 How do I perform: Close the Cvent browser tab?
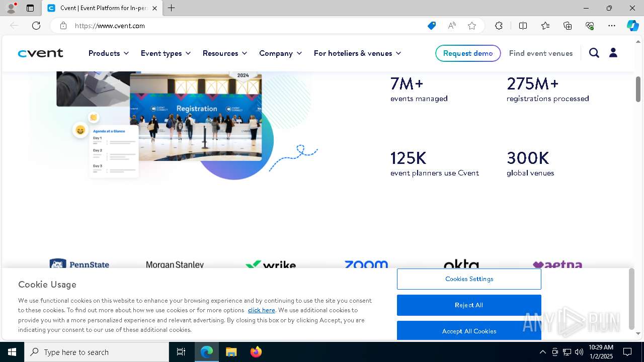tap(154, 8)
